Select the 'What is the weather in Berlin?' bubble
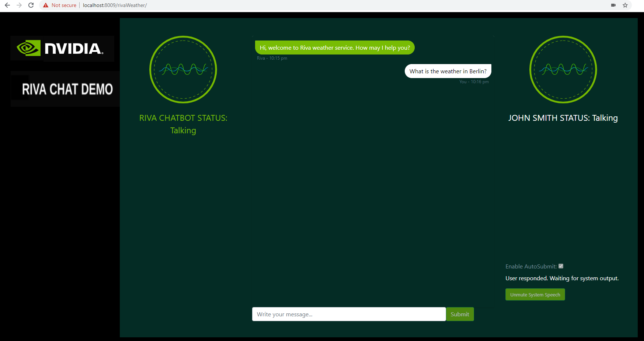Viewport: 644px width, 341px height. tap(448, 71)
